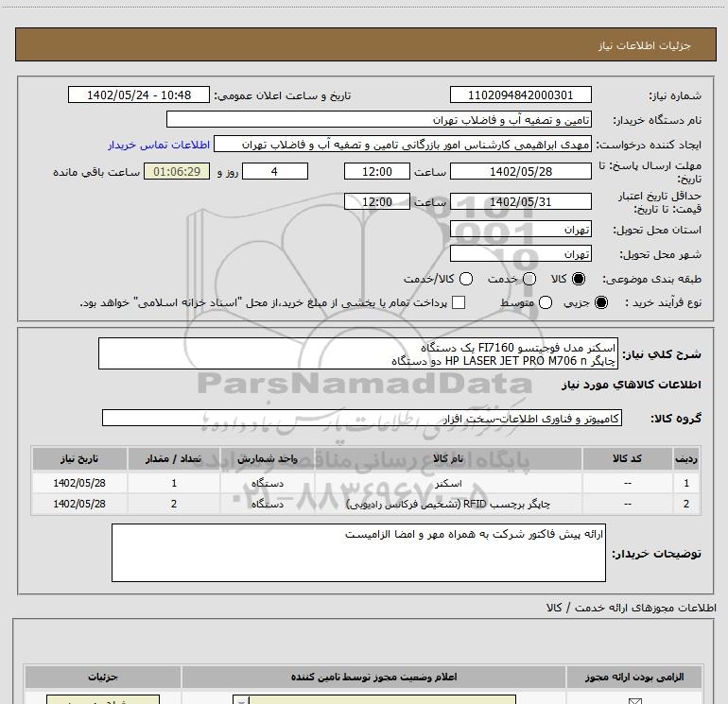The height and width of the screenshot is (704, 728).
Task: Click the واحد شمارش column header
Action: coord(268,458)
